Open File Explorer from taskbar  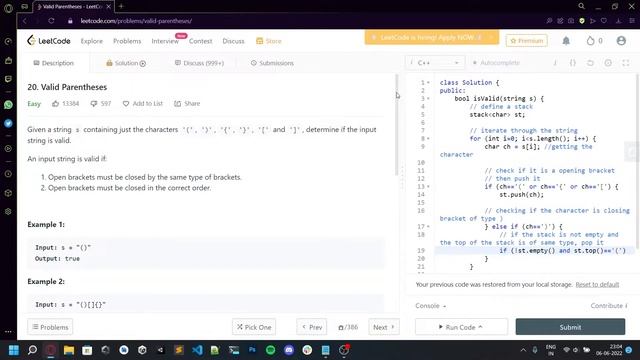point(69,350)
